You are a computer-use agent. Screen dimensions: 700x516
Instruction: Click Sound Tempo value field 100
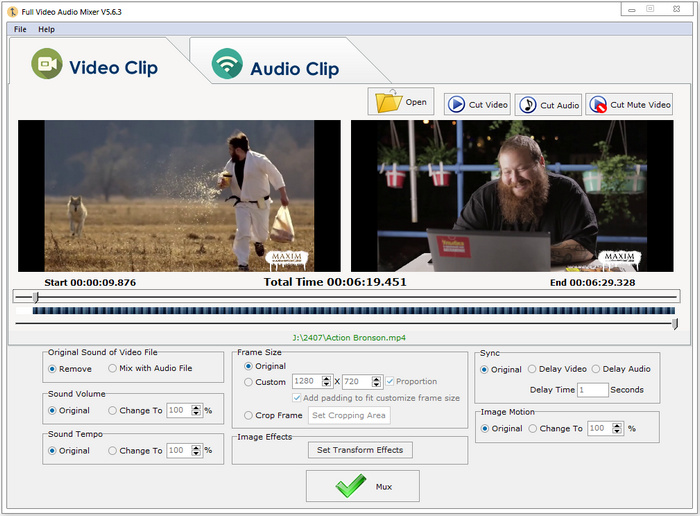(x=179, y=450)
